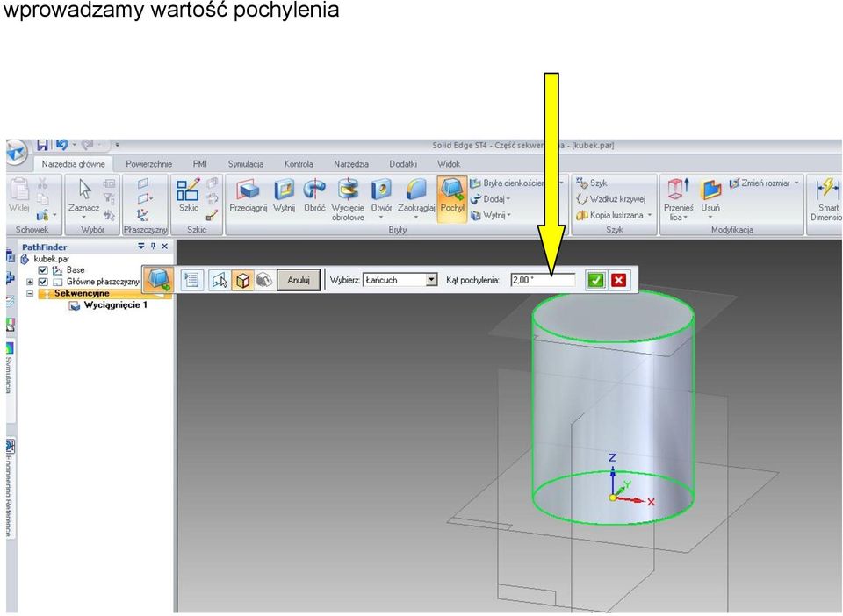This screenshot has height=616, width=843.
Task: Open the Powierzchnie ribbon tab
Action: pos(149,164)
